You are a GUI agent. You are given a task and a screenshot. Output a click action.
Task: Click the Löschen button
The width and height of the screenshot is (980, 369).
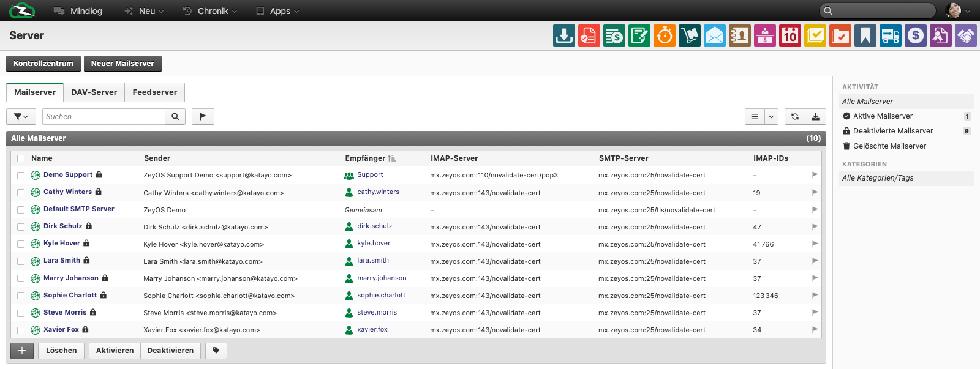click(x=61, y=351)
